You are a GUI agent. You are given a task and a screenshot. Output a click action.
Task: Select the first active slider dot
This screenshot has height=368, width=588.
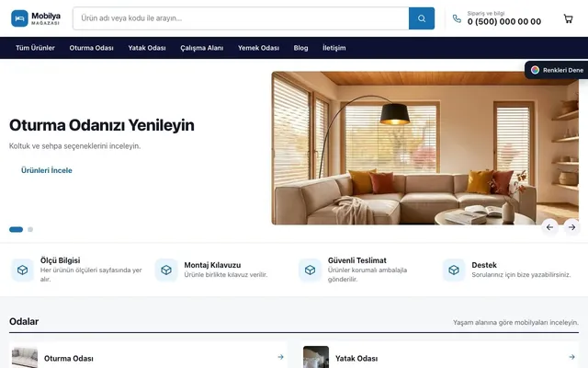[x=17, y=229]
